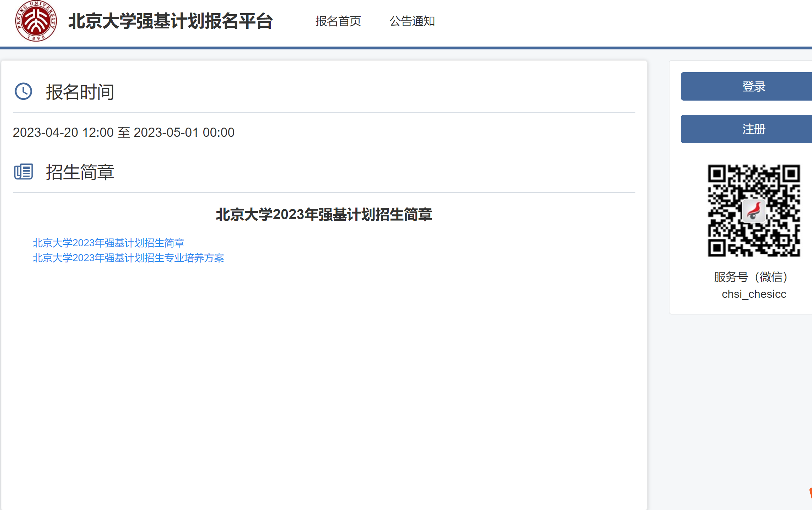Image resolution: width=812 pixels, height=510 pixels.
Task: Click the bold 北京大学2023年强基计划招生简章 centered title
Action: 324,215
